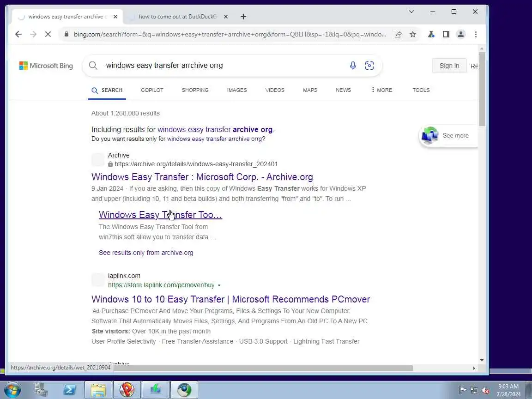Close the DuckDuckGo tab
This screenshot has height=399, width=532.
pos(226,17)
